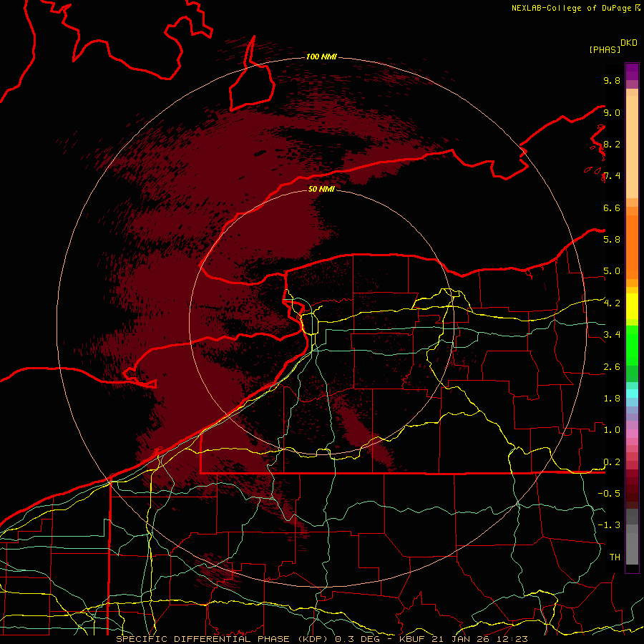Click the 0.2 value on color scale

pos(612,462)
